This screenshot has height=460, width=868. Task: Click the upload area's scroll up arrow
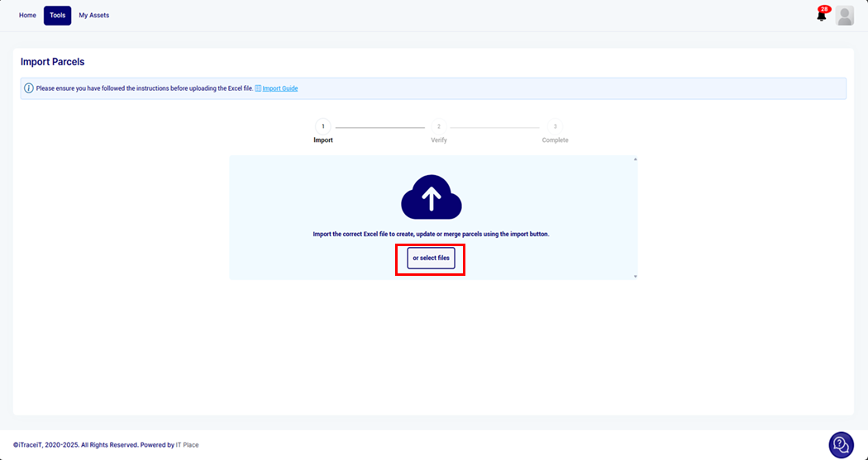tap(635, 159)
